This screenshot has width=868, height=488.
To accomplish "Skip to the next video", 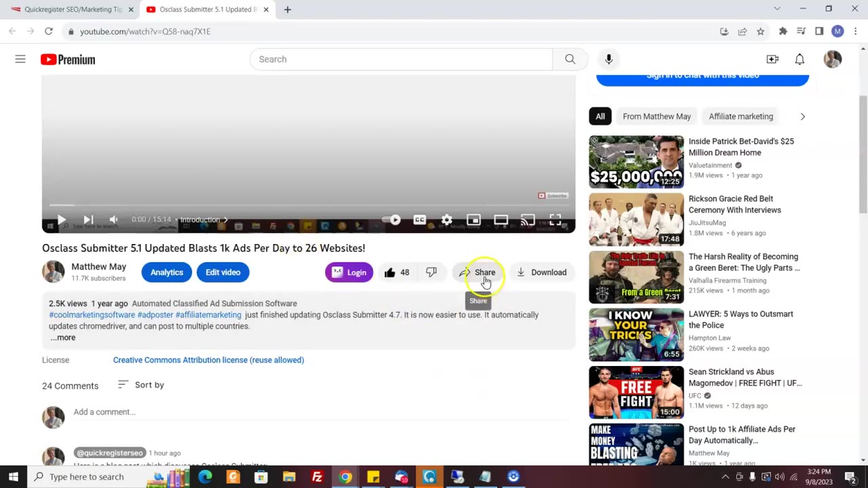I will tap(88, 220).
